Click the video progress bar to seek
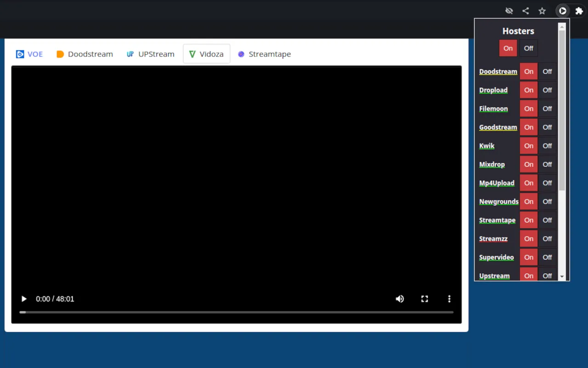This screenshot has height=368, width=588. point(237,312)
